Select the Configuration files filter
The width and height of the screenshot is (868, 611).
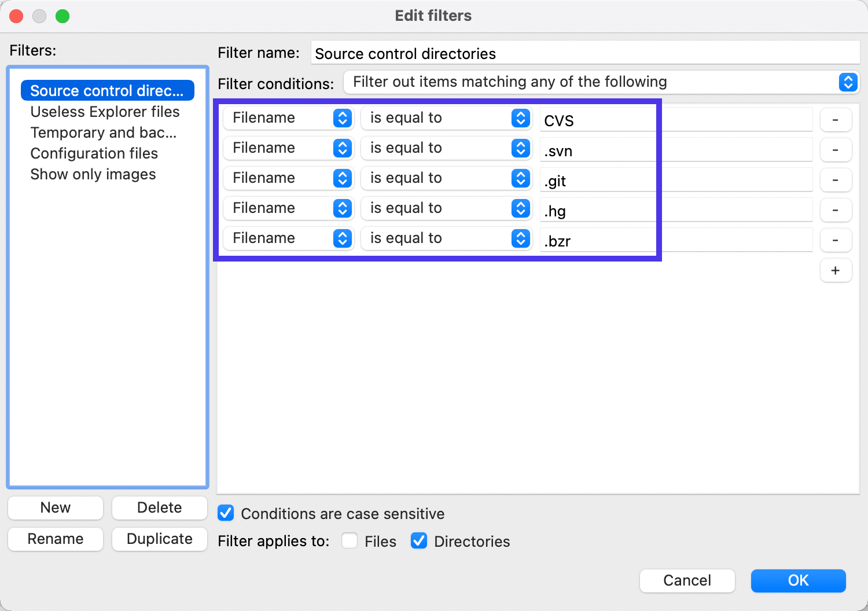point(94,153)
